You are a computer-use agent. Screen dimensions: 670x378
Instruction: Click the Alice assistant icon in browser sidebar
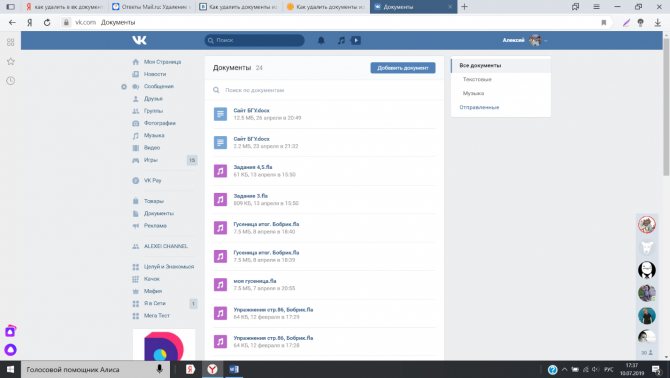11,350
